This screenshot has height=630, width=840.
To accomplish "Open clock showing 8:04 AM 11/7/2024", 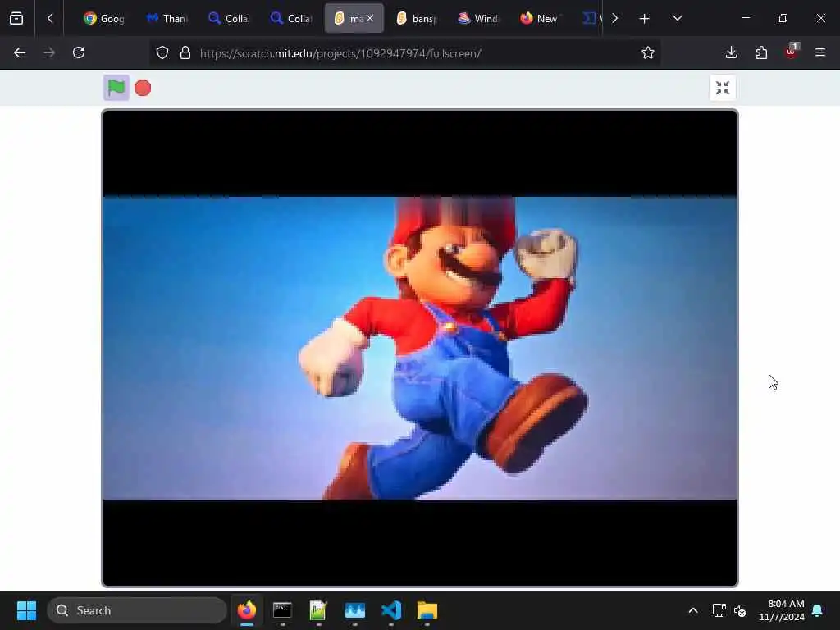I will pos(781,610).
